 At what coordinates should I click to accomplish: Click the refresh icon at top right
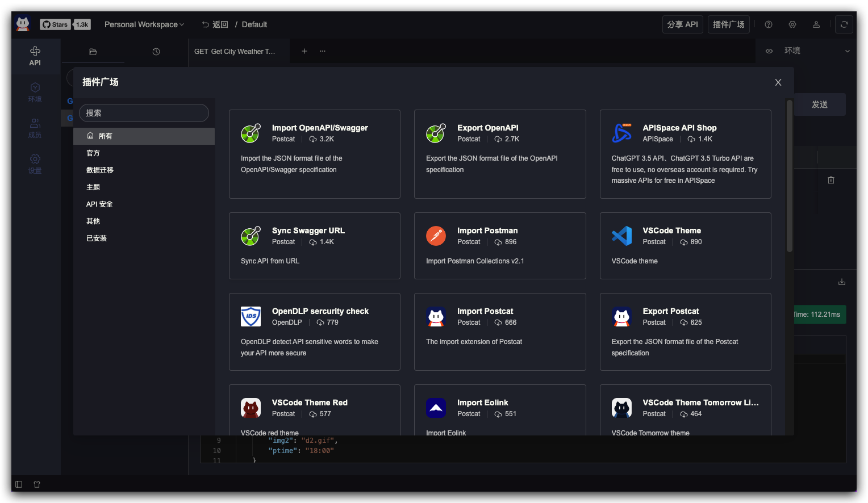(844, 24)
